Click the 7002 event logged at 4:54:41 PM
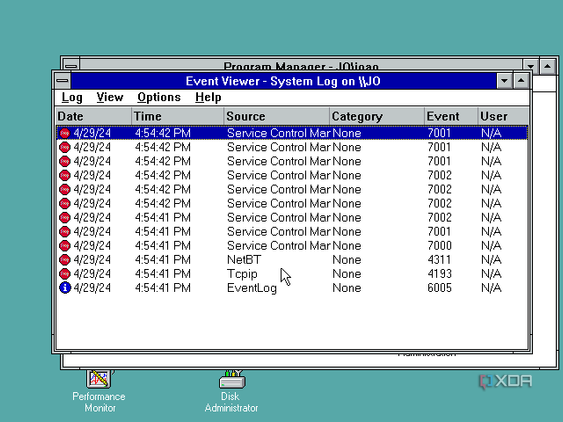The image size is (563, 422). 292,218
